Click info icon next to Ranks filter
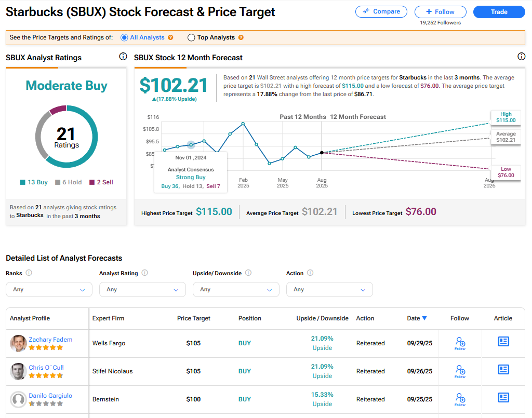The width and height of the screenshot is (532, 418). 29,273
